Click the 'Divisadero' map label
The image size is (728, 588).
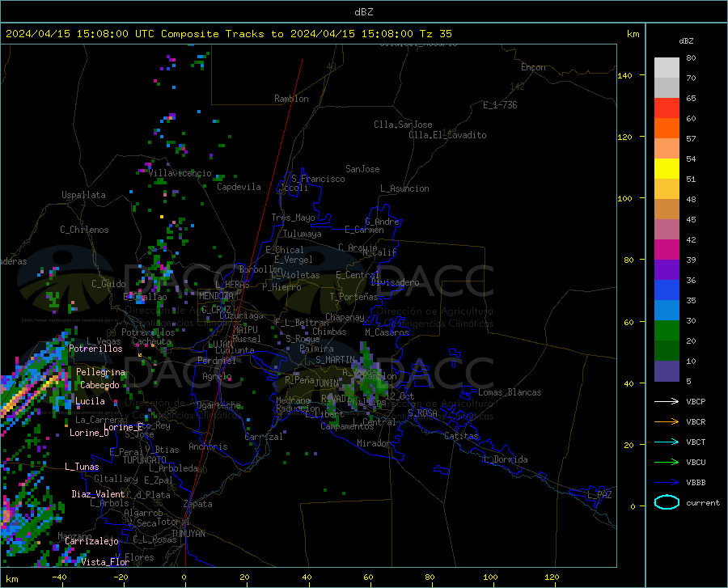tap(395, 282)
